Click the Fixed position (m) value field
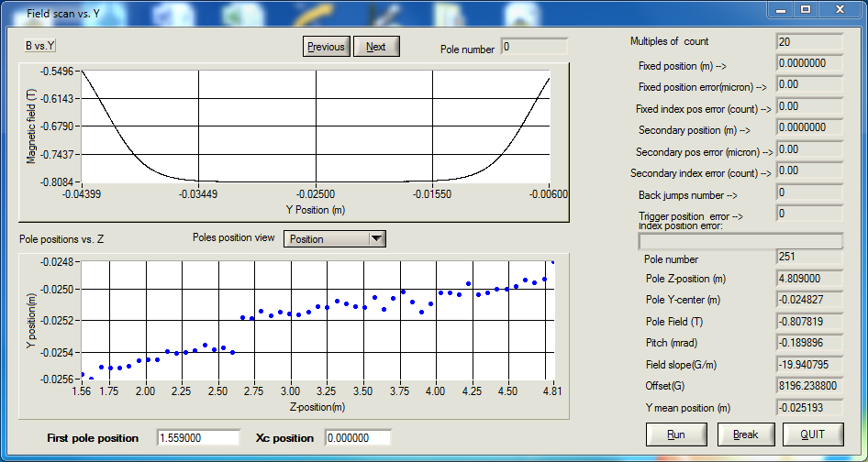This screenshot has width=868, height=462. point(808,63)
